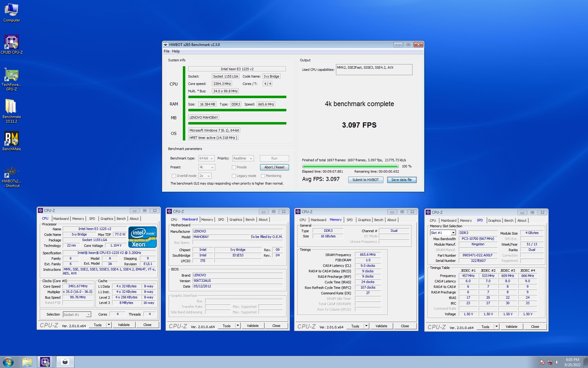Click the Used CPU capabilities text box
The height and width of the screenshot is (368, 588).
pyautogui.click(x=374, y=70)
